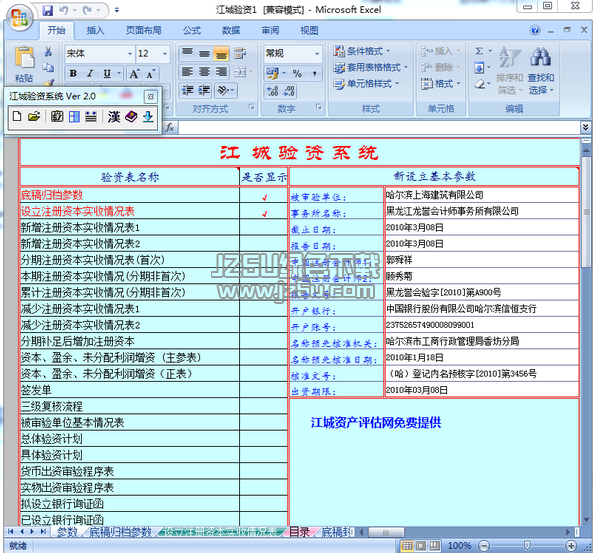Click the zoom slider handle
The width and height of the screenshot is (593, 553).
[527, 545]
